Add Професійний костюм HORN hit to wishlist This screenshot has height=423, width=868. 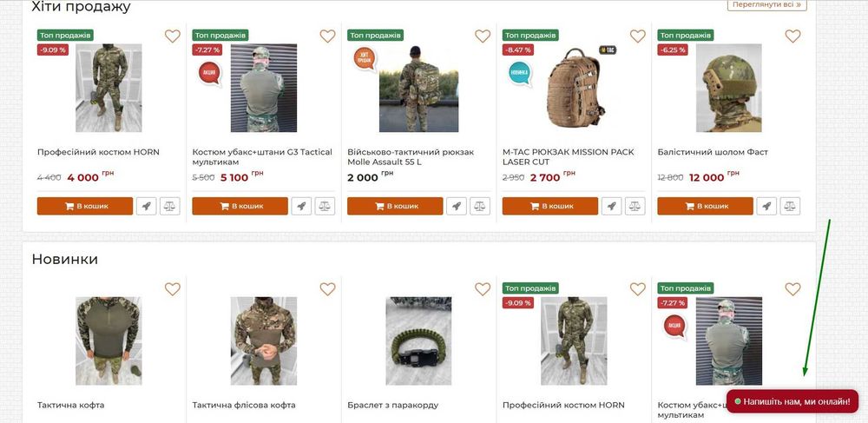coord(172,36)
